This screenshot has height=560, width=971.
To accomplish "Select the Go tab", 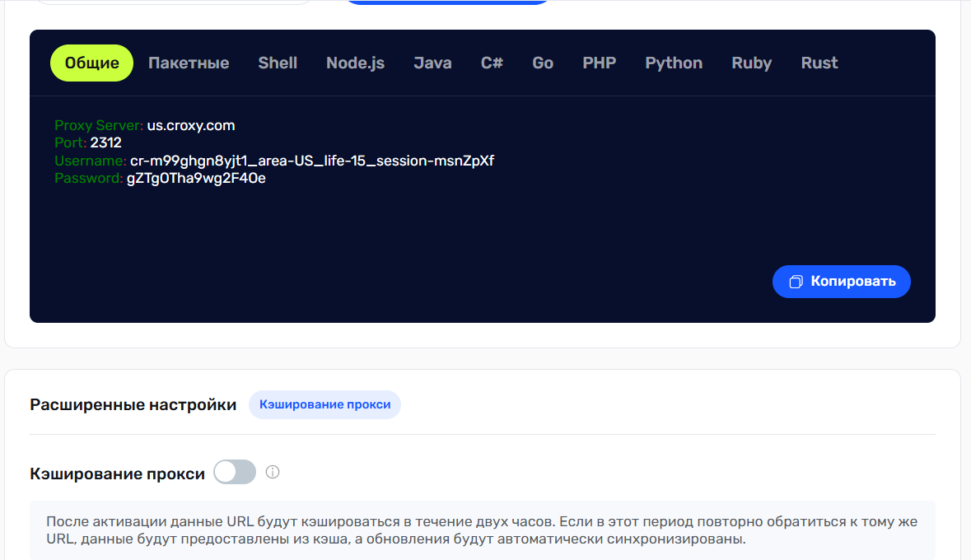I will click(543, 63).
